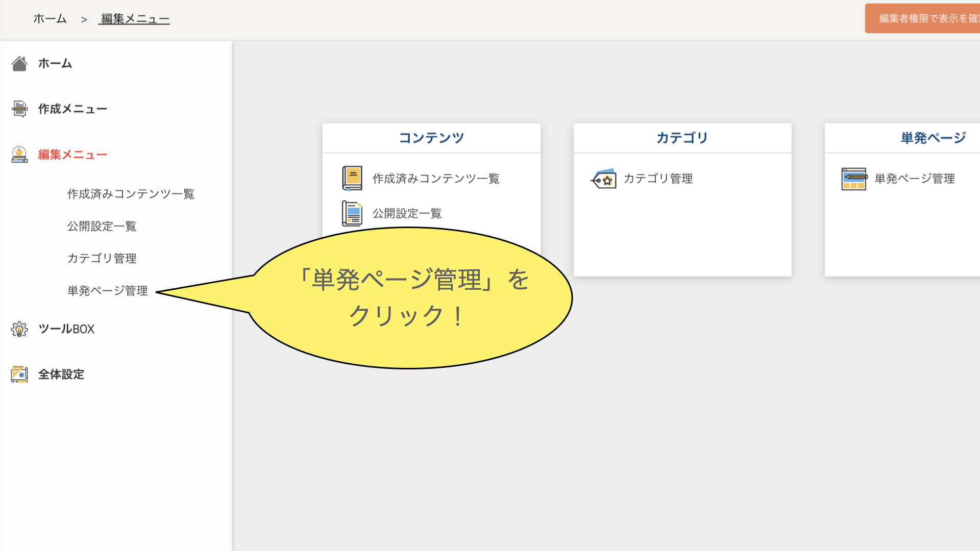Click the webpage icon for 単発ページ管理
This screenshot has height=551, width=980.
[x=853, y=179]
